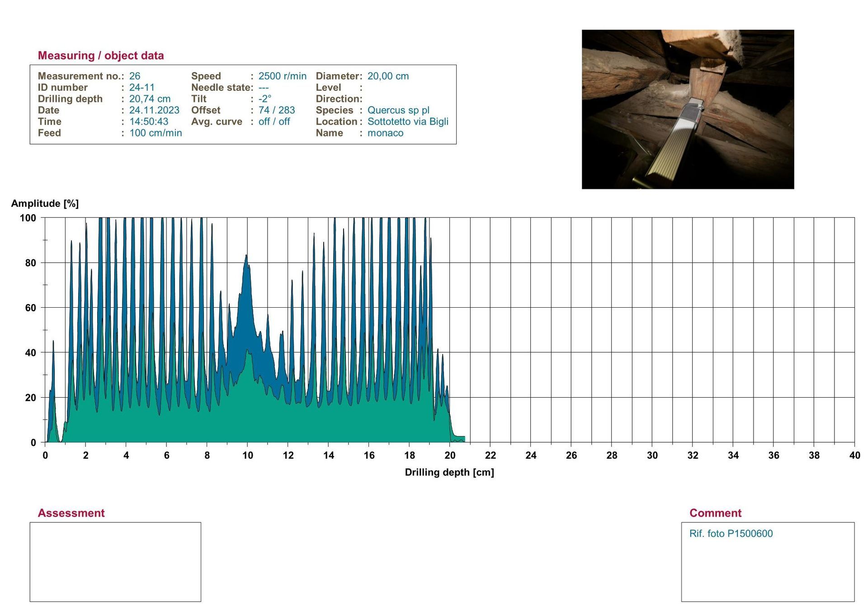Select the species value "Quercus sp pl"
868x605 pixels.
[x=398, y=110]
